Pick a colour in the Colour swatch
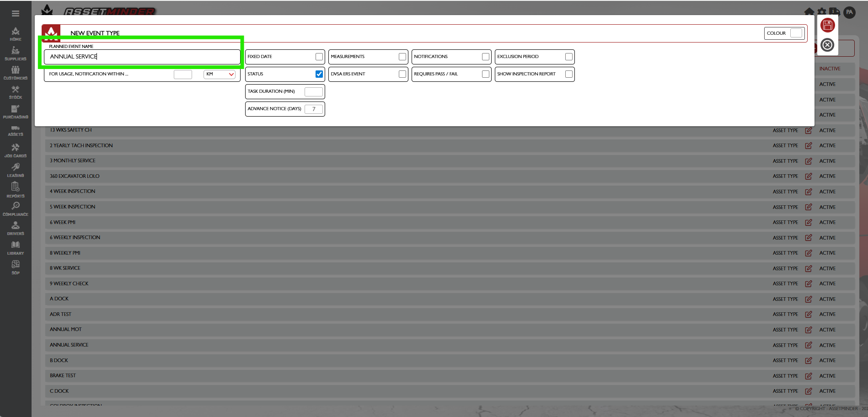Viewport: 868px width, 417px height. click(x=796, y=33)
